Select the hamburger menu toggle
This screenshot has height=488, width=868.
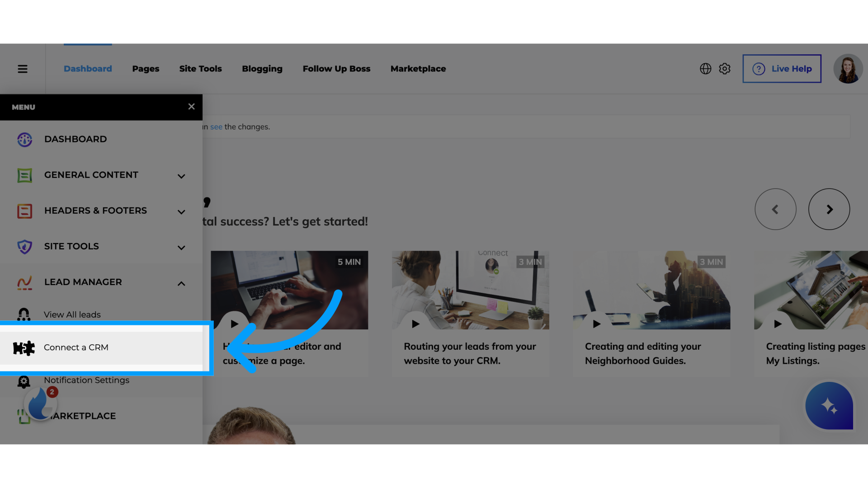[22, 69]
